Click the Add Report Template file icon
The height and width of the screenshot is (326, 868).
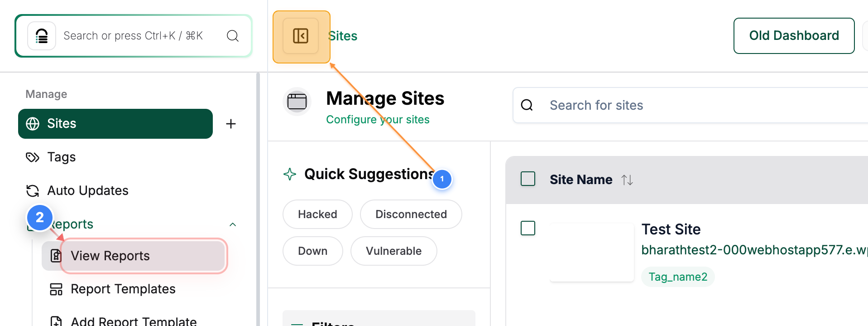click(55, 321)
